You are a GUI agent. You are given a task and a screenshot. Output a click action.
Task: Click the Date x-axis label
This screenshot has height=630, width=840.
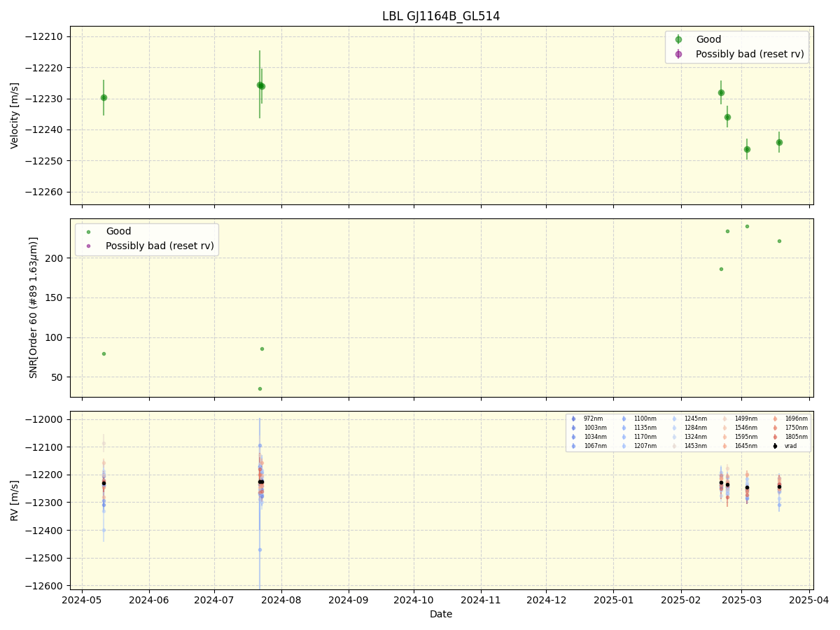coord(441,615)
